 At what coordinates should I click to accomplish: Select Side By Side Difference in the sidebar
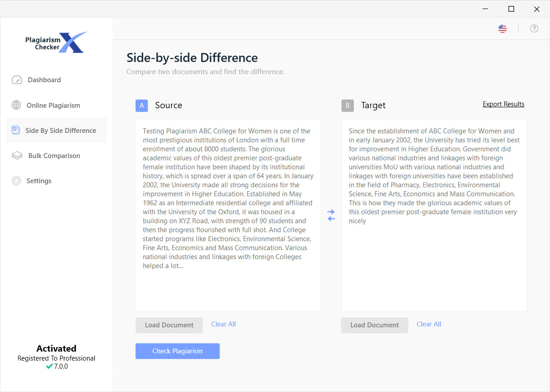tap(61, 130)
